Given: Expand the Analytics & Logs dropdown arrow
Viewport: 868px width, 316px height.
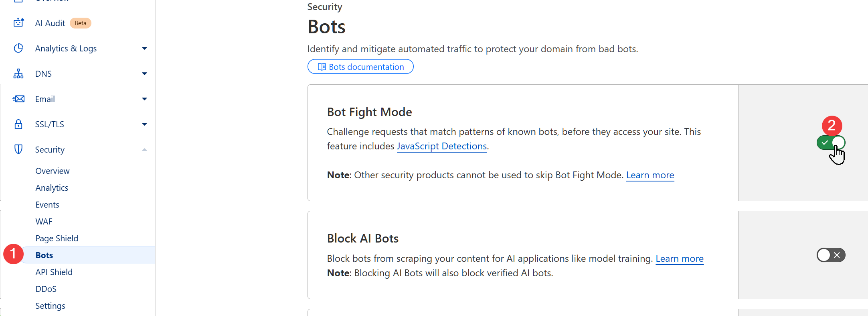Looking at the screenshot, I should pyautogui.click(x=144, y=49).
